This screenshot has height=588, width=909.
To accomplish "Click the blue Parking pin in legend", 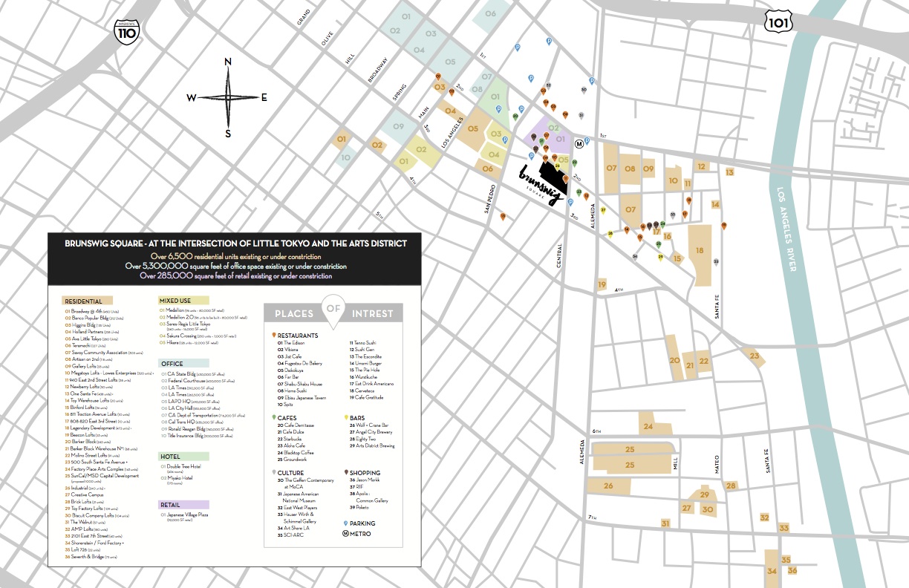I will pos(346,523).
